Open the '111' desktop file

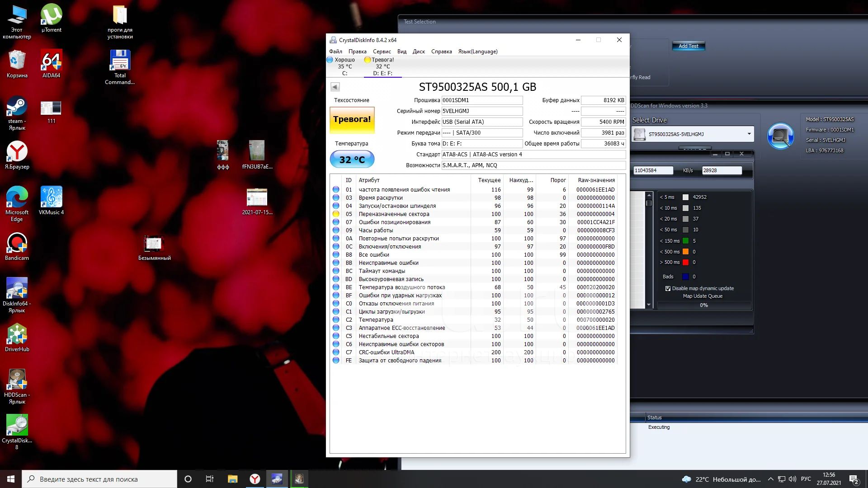click(51, 112)
